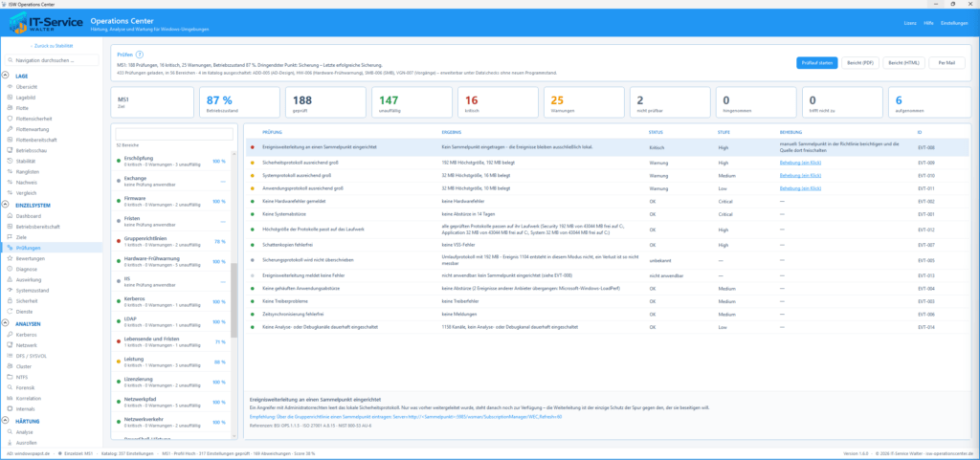Open the Diagnose info icon
The width and height of the screenshot is (980, 460).
point(10,269)
